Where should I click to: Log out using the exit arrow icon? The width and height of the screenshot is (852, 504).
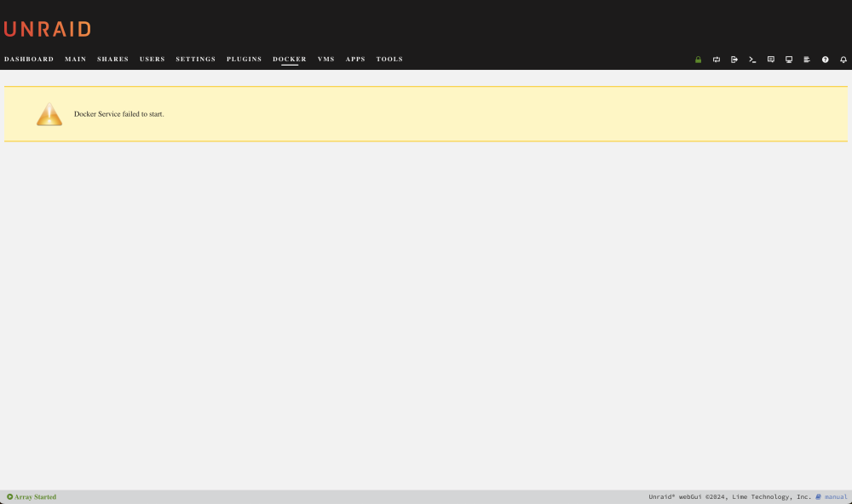[734, 60]
